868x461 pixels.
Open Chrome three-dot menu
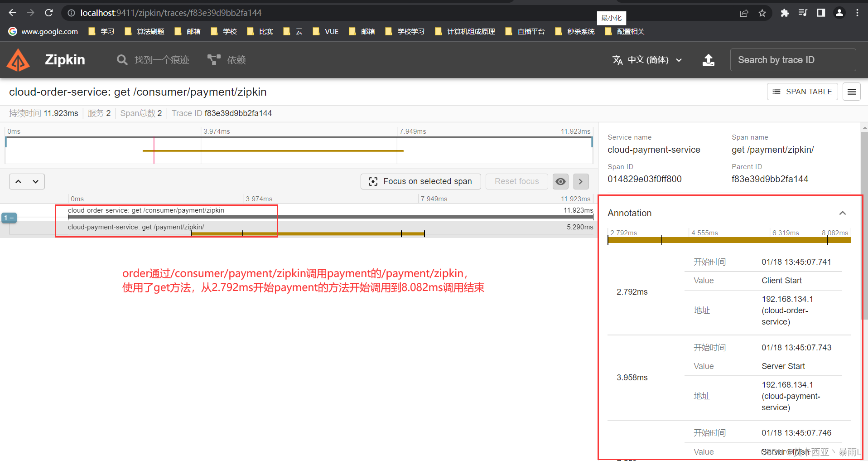[x=857, y=13]
